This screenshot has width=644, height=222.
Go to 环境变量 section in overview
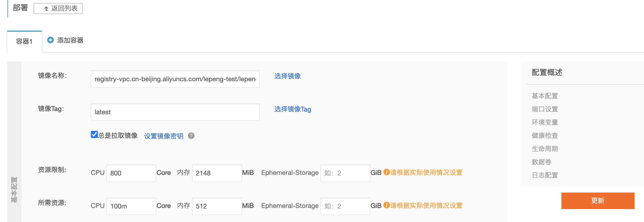point(545,123)
